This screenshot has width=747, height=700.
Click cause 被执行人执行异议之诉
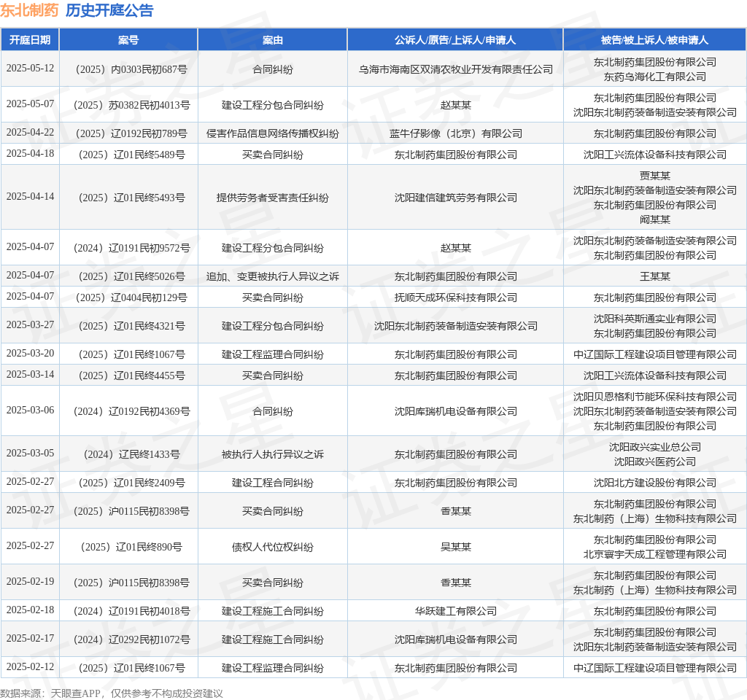pyautogui.click(x=273, y=454)
